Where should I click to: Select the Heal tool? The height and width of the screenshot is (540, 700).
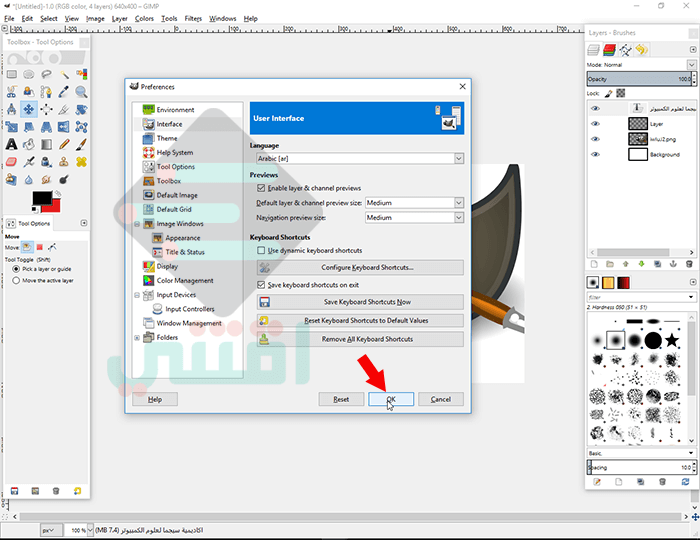pyautogui.click(x=81, y=162)
